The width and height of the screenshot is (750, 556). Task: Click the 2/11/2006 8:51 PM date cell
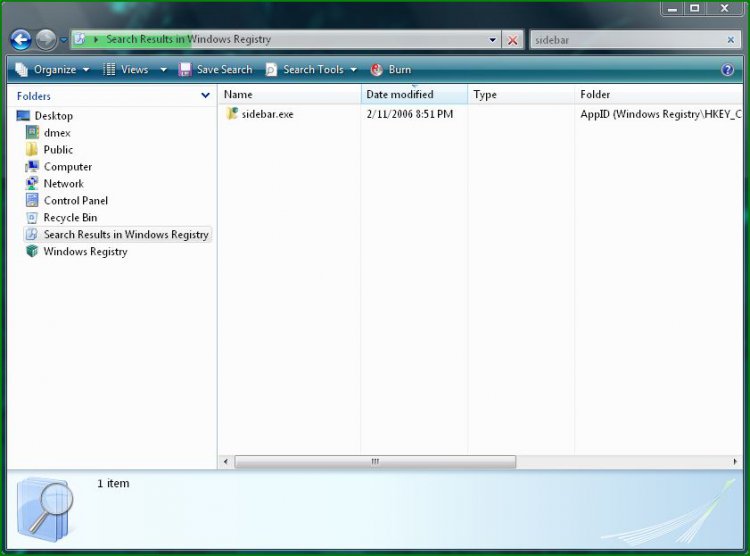(x=409, y=114)
